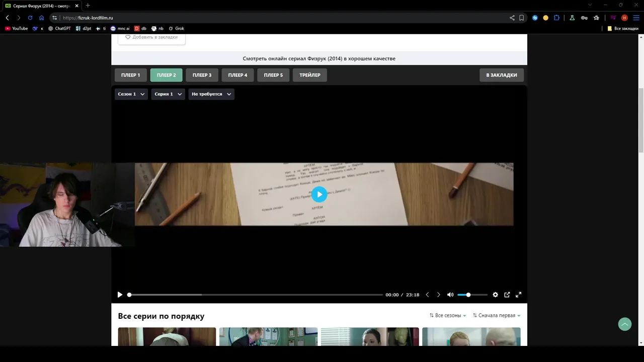
Task: Open the player in a pop-out window
Action: coord(507,295)
